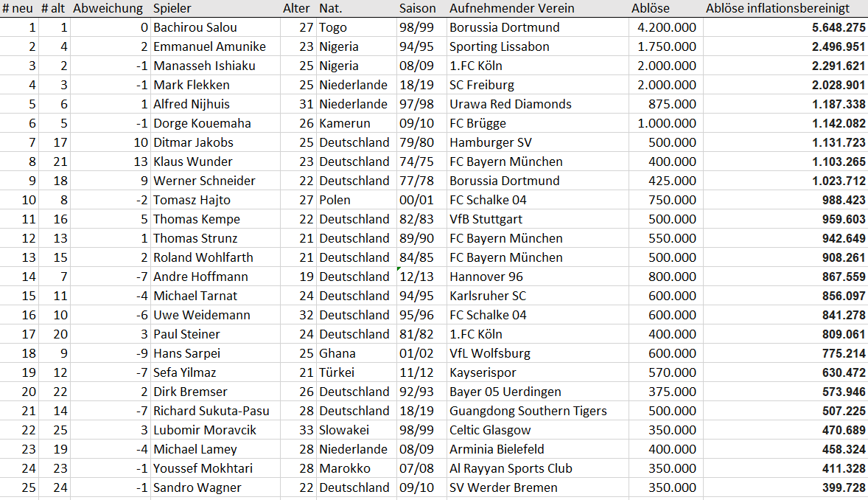The height and width of the screenshot is (500, 868).
Task: Select the cell with Mark Flekken
Action: (x=216, y=86)
